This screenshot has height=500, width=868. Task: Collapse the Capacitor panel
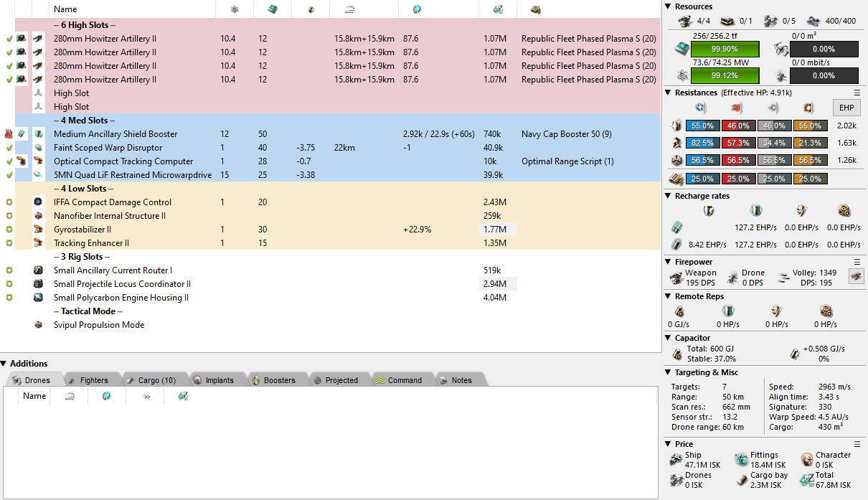coord(669,338)
